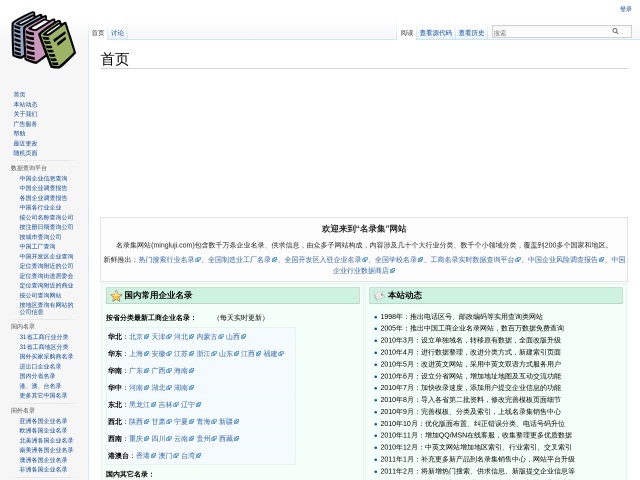Viewport: 640px width, 480px height.
Task: Open 非洲各国企业名录 sidebar link
Action: point(43,469)
